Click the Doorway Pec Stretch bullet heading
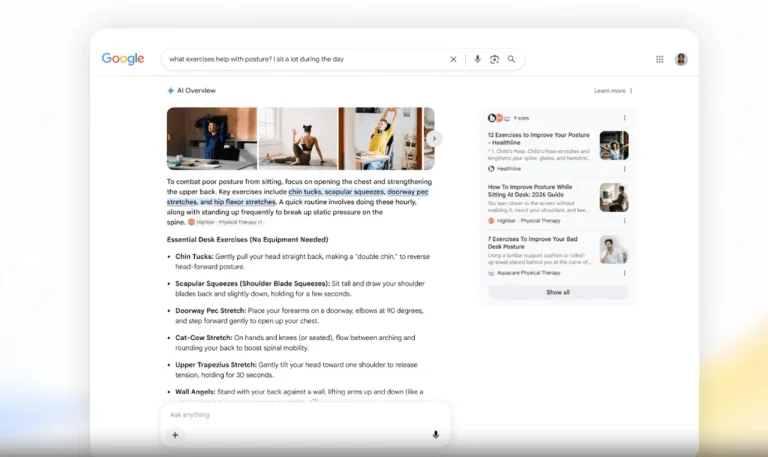The image size is (768, 457). pos(211,311)
